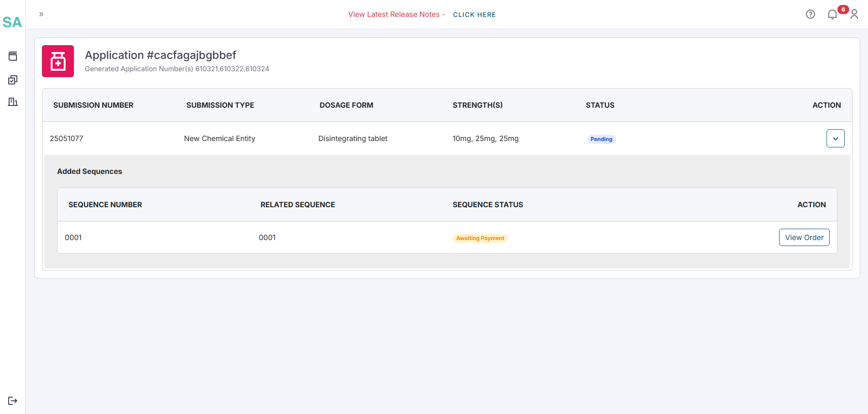Click the pink medicine bottle application icon
The width and height of the screenshot is (868, 414).
58,61
